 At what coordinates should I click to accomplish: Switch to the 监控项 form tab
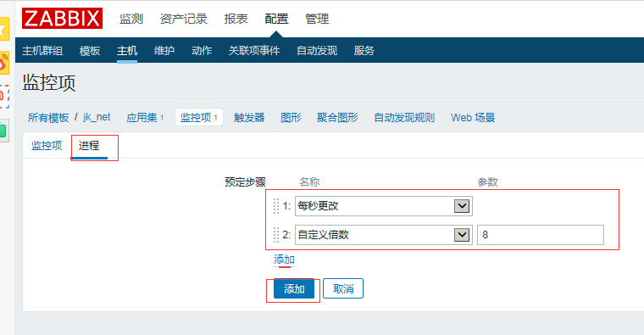[x=47, y=146]
